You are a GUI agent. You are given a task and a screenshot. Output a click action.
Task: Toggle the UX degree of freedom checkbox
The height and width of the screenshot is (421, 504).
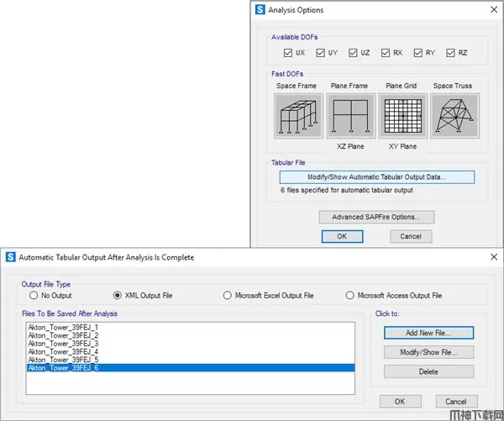[289, 53]
